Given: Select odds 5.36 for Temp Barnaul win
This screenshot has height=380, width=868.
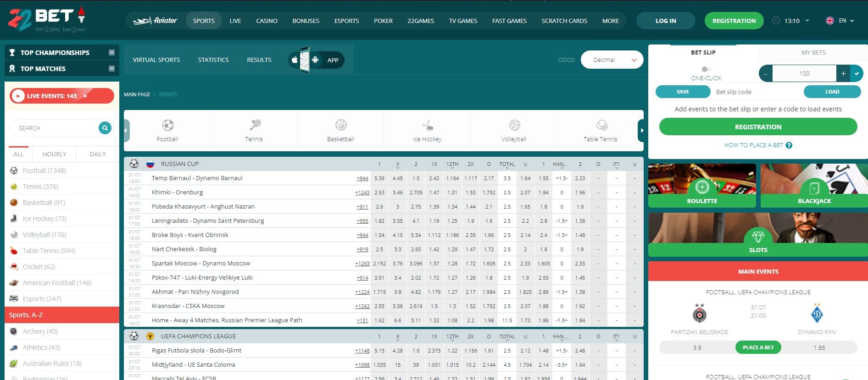Looking at the screenshot, I should tap(379, 178).
